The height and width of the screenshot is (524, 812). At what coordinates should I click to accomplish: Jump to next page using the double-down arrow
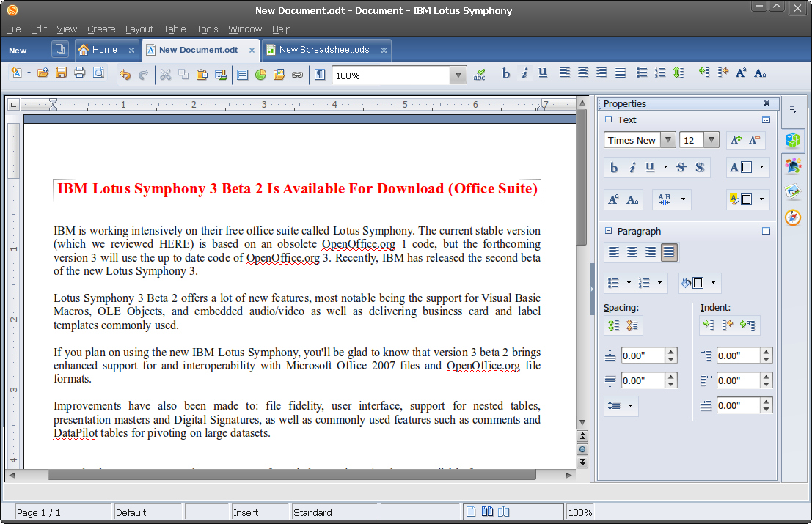[x=582, y=462]
